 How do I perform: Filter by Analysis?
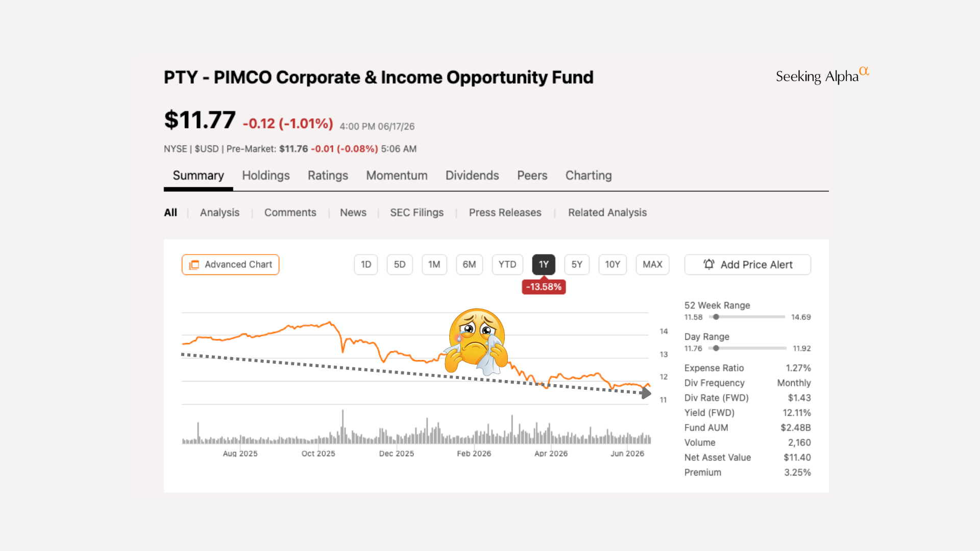pyautogui.click(x=219, y=212)
